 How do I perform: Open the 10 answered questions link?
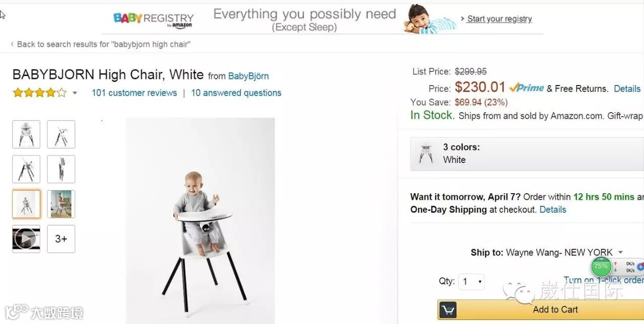pos(236,93)
